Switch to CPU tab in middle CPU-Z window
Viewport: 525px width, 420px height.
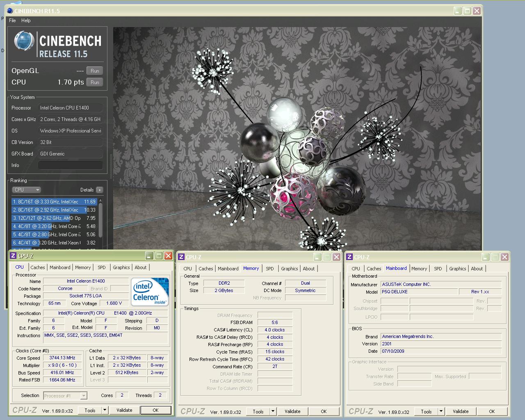[187, 269]
